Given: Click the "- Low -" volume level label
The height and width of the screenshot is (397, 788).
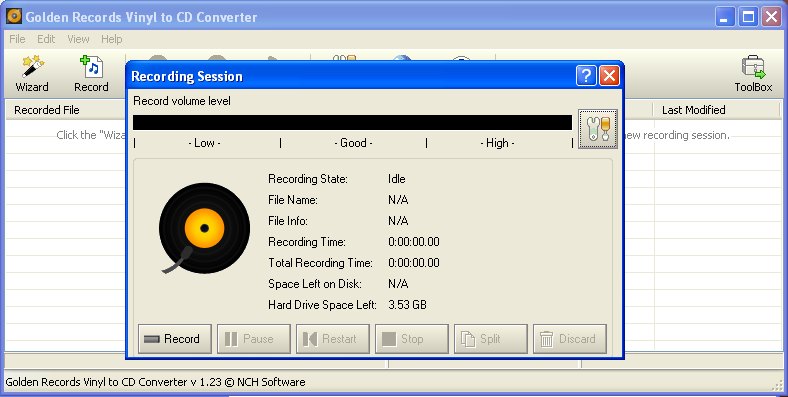Looking at the screenshot, I should click(205, 143).
